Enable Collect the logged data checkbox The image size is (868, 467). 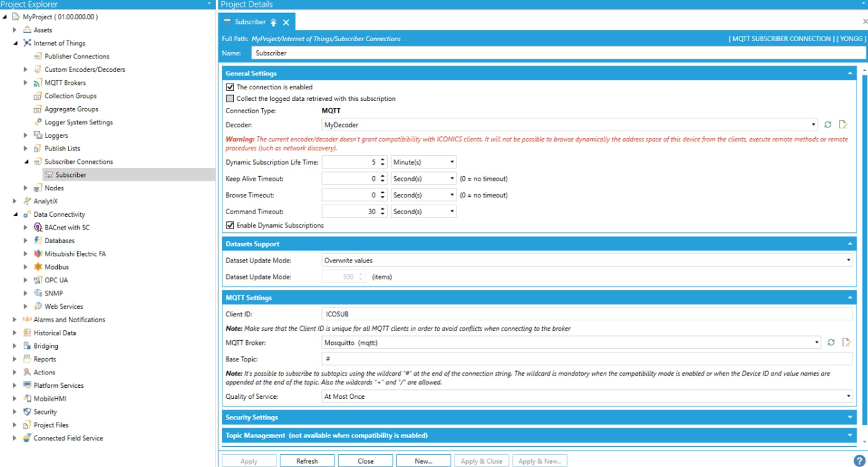pyautogui.click(x=230, y=99)
